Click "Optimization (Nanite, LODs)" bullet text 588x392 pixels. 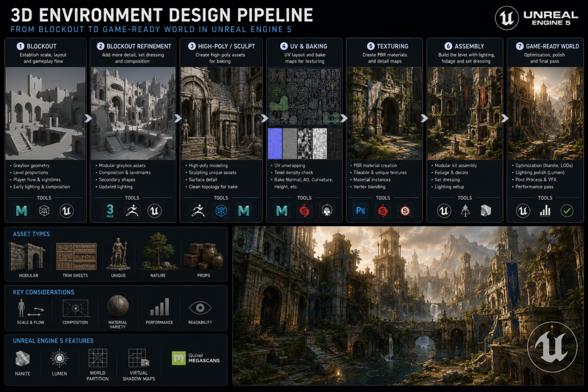coord(544,165)
